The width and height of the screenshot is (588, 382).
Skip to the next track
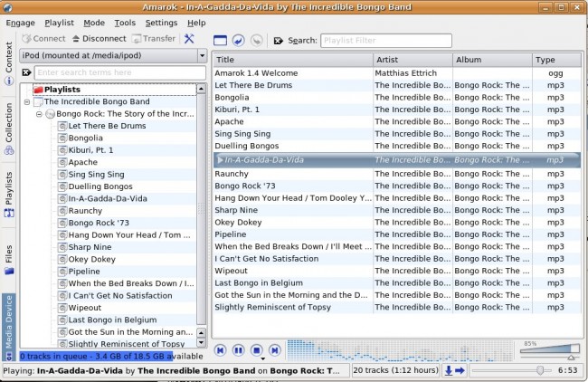tap(275, 349)
